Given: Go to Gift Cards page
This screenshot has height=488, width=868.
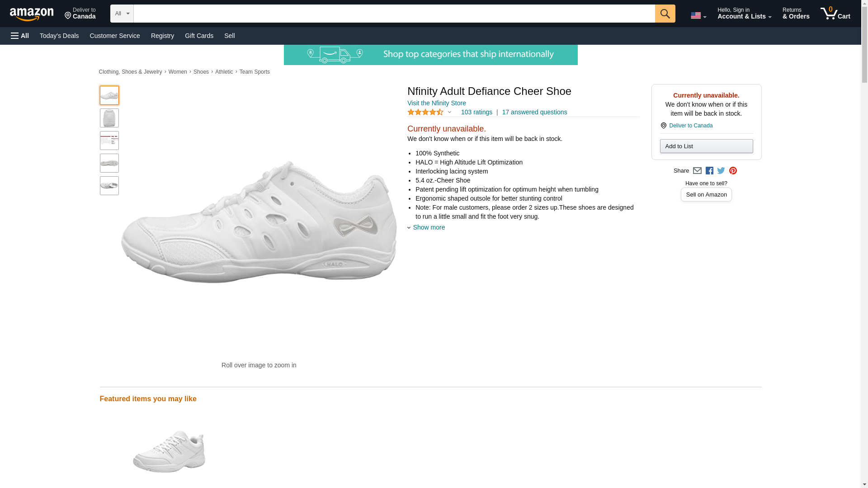Looking at the screenshot, I should click(199, 36).
